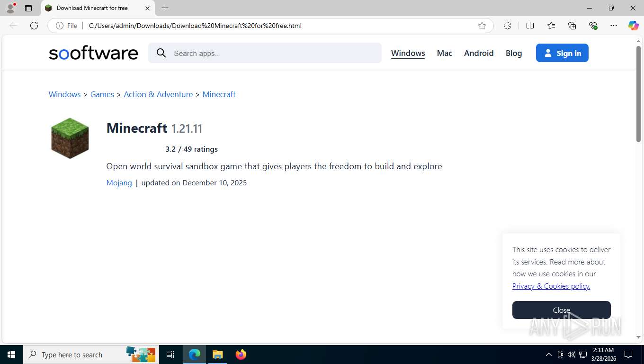
Task: Click the 3.2 / 49 ratings text
Action: point(192,149)
